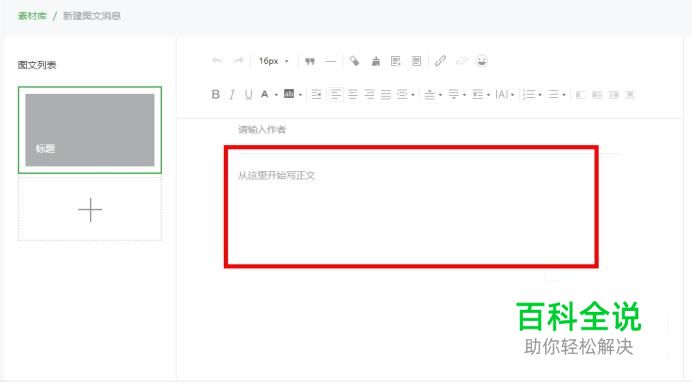Screen dimensions: 692x391
Task: Click the 图文列表 heading
Action: coord(37,65)
